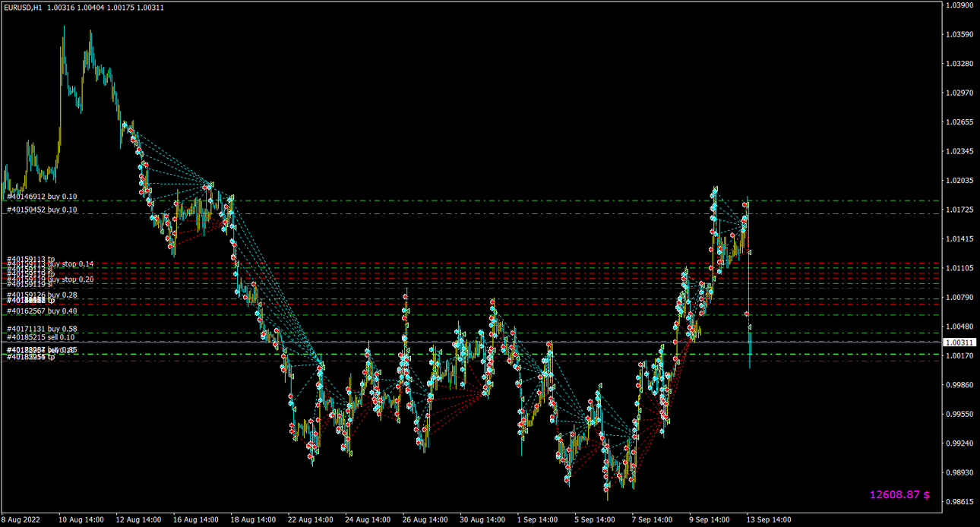Click the 1.00480 price scale label

point(959,327)
